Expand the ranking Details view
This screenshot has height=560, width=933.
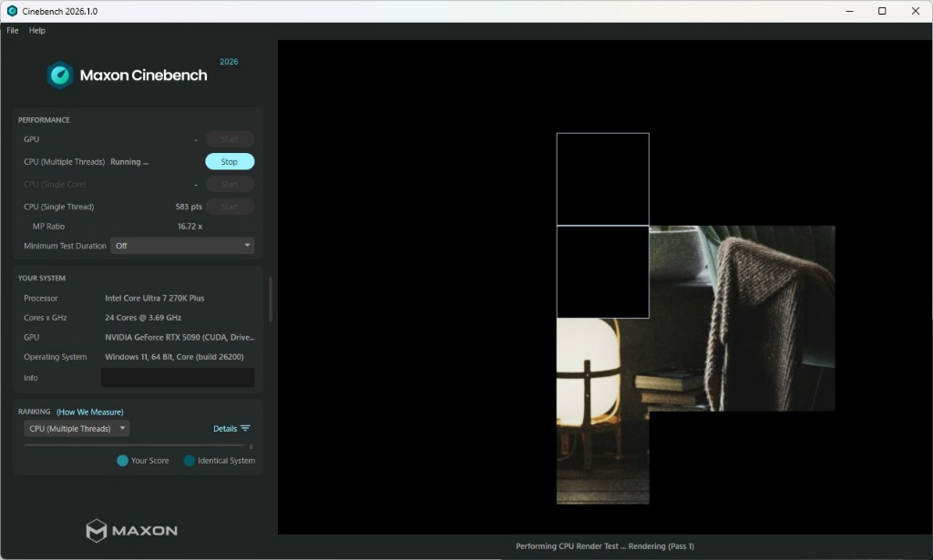pyautogui.click(x=225, y=429)
